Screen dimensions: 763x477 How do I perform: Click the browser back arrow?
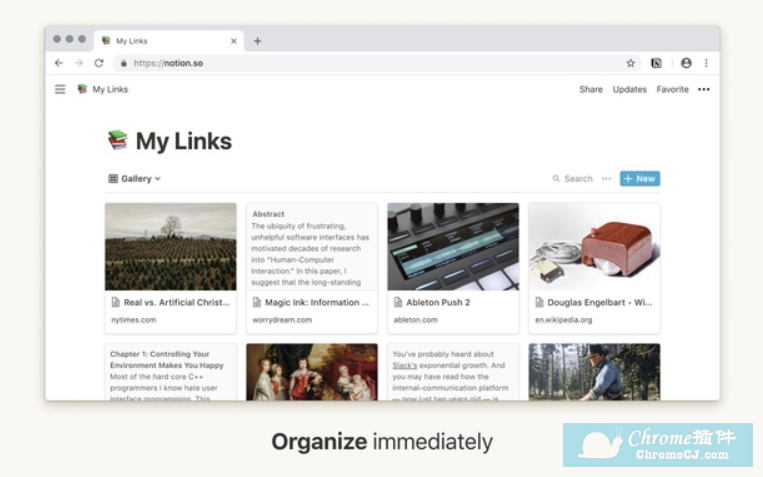59,63
